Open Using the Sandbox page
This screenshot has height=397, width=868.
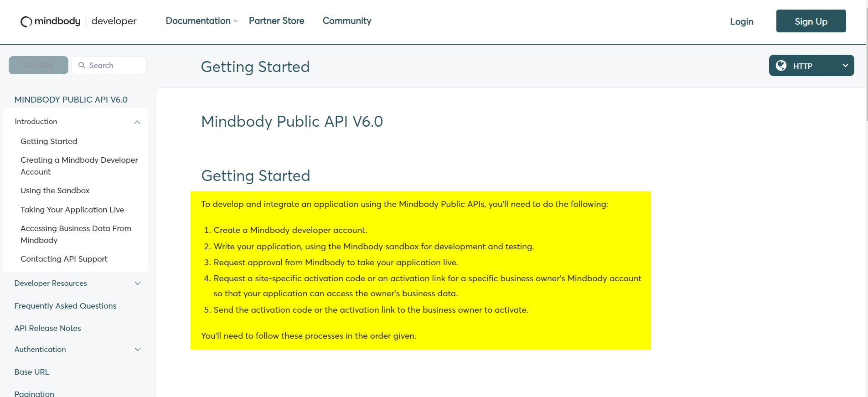click(55, 191)
